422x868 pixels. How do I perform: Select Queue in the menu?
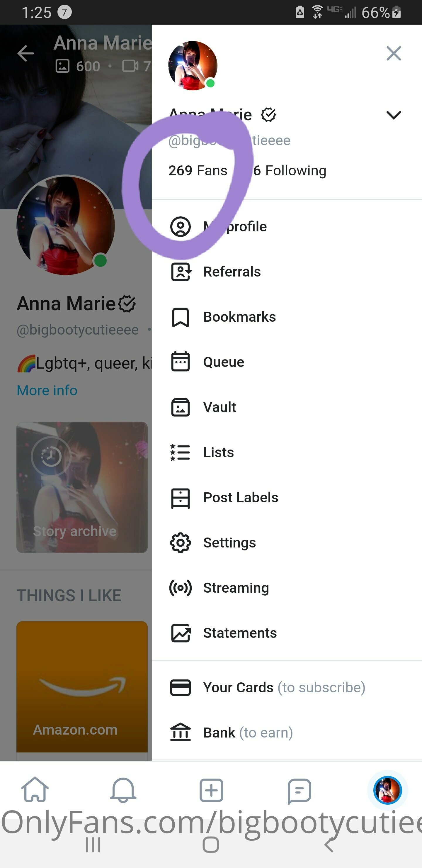coord(223,362)
